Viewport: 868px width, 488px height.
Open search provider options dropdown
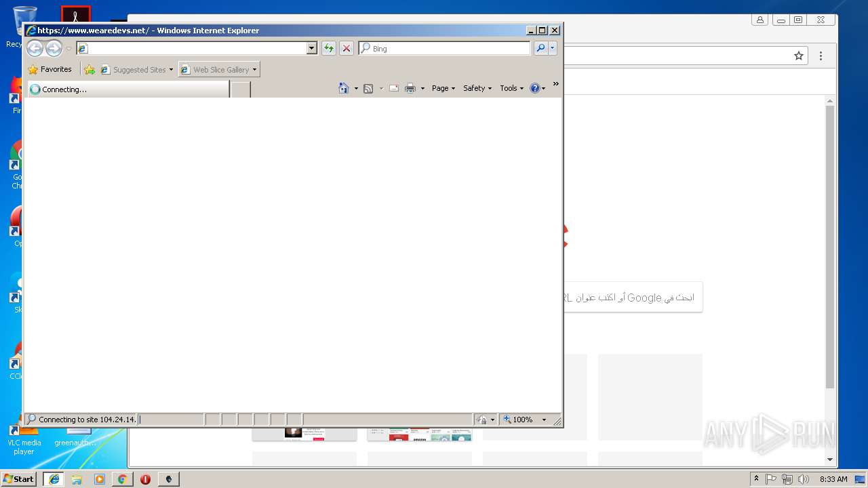[x=553, y=48]
